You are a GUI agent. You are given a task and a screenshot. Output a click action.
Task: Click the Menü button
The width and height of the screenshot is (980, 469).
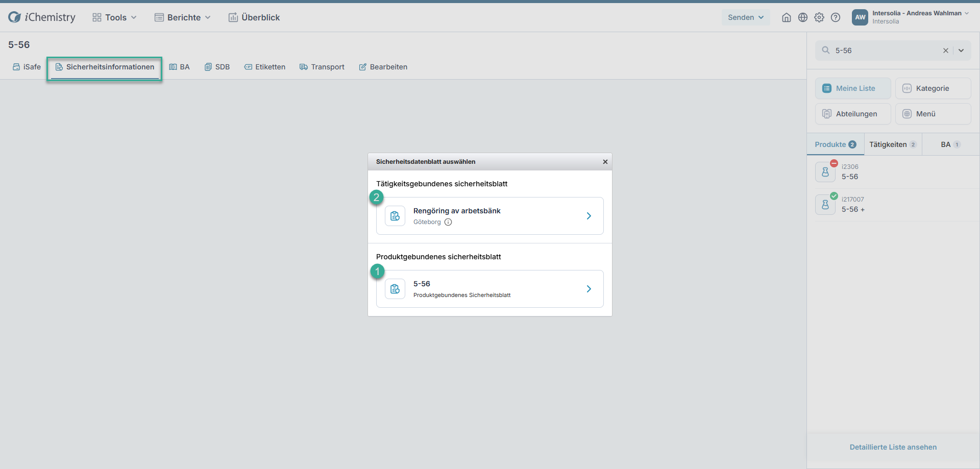tap(933, 114)
